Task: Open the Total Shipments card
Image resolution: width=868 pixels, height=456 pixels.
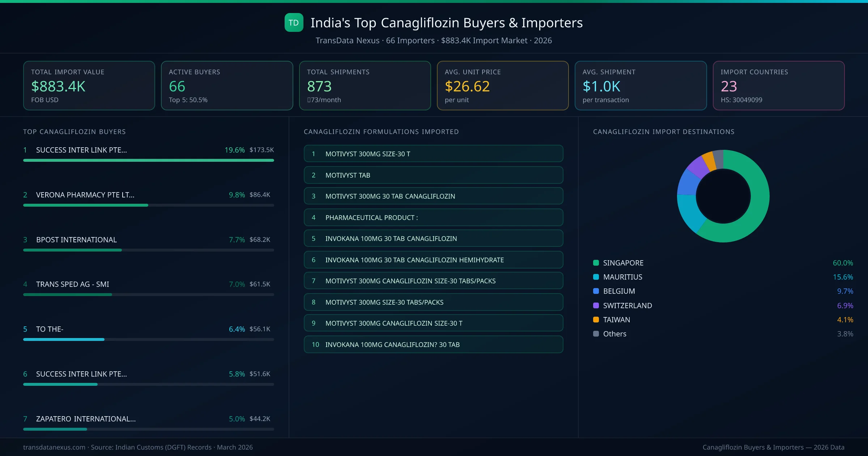Action: [365, 85]
